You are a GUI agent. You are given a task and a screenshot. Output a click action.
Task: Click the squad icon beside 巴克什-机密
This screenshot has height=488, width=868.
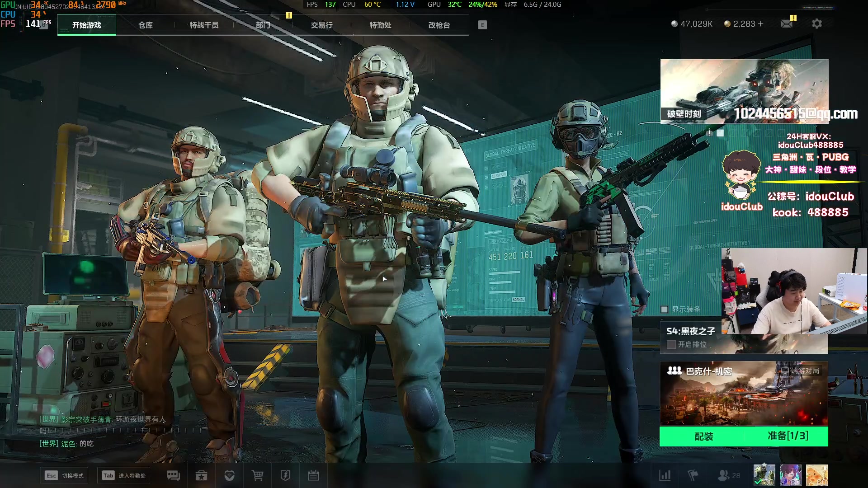(674, 371)
